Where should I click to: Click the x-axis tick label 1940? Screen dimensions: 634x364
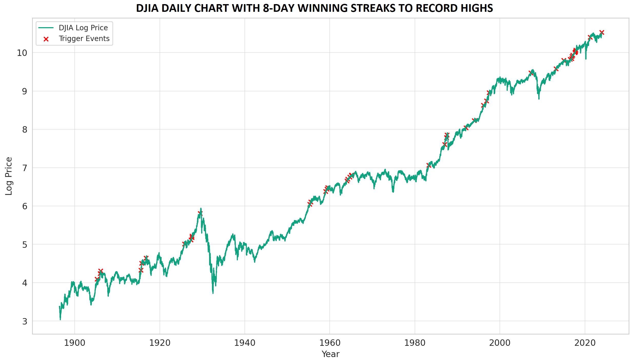pyautogui.click(x=245, y=343)
